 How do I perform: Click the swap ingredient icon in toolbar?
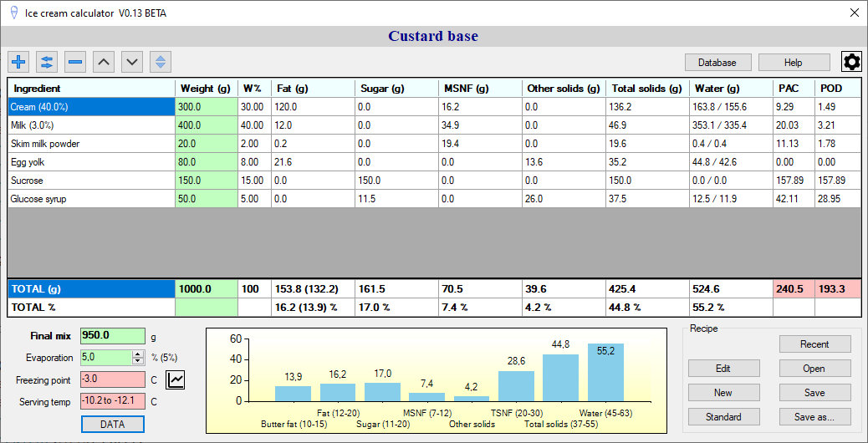point(47,62)
